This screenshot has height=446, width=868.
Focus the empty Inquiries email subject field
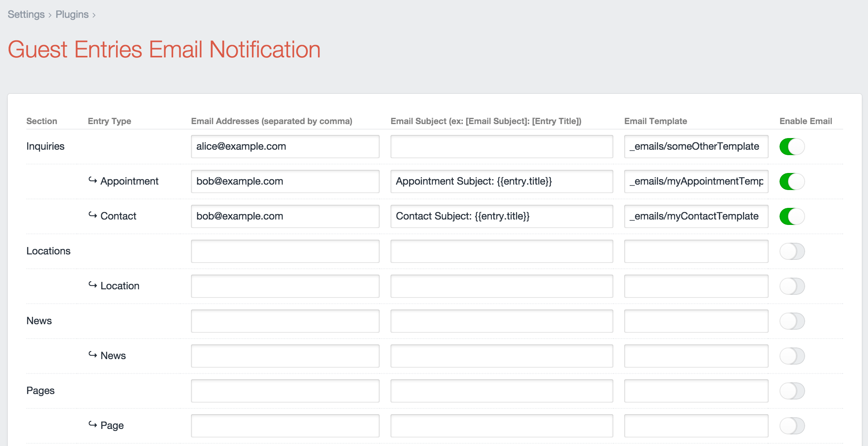pos(502,147)
